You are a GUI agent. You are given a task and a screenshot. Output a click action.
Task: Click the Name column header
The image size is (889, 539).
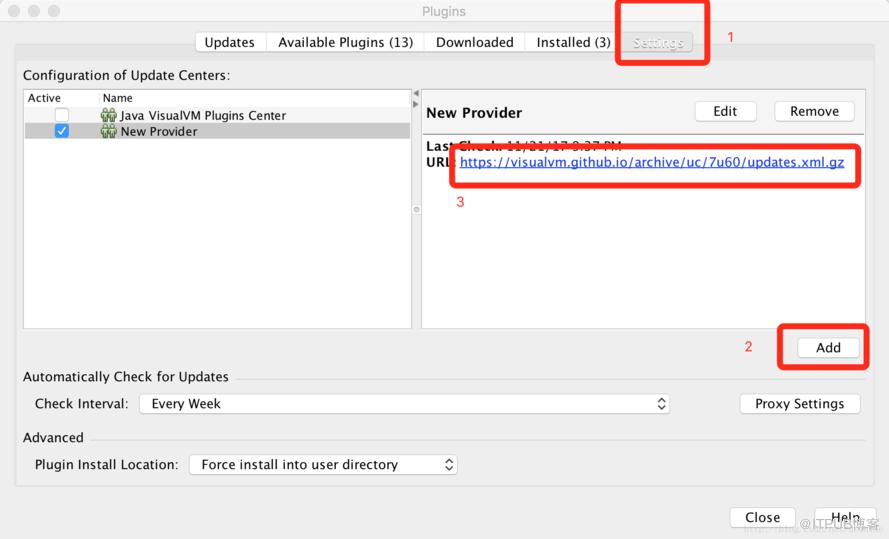117,98
